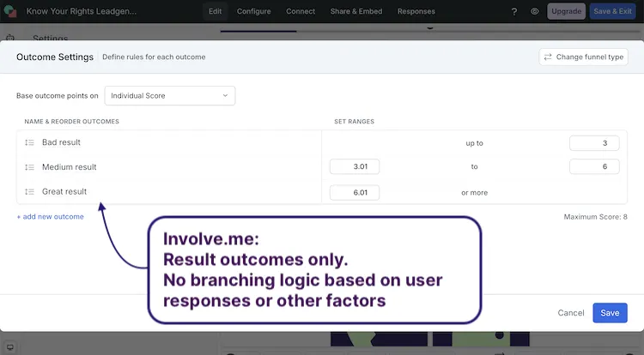The image size is (644, 355).
Task: Save the outcome settings
Action: click(x=610, y=313)
